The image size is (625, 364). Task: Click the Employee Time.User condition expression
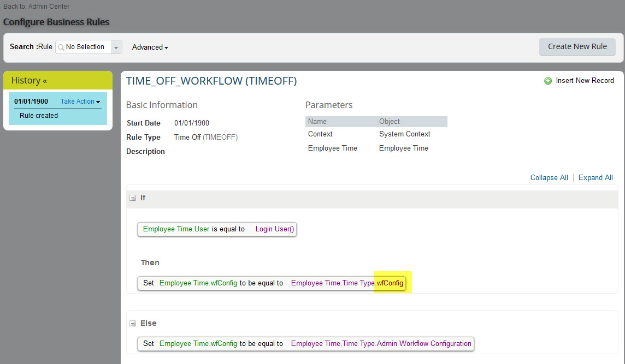176,229
